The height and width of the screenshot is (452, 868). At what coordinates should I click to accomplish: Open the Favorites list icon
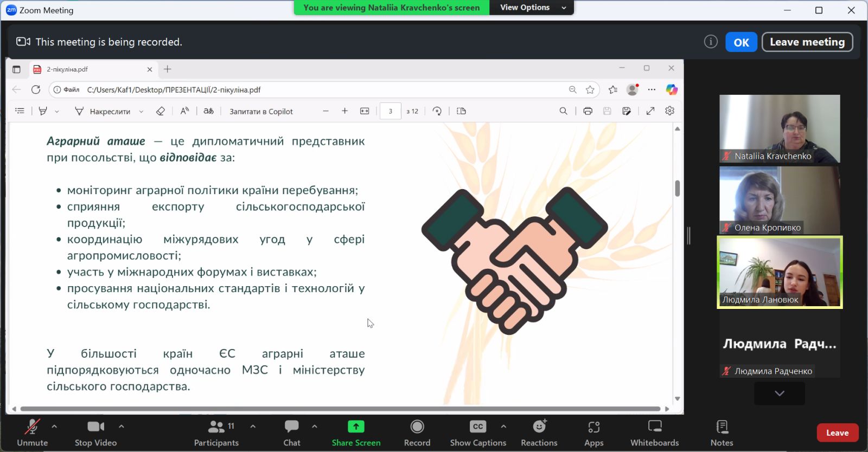pos(613,90)
